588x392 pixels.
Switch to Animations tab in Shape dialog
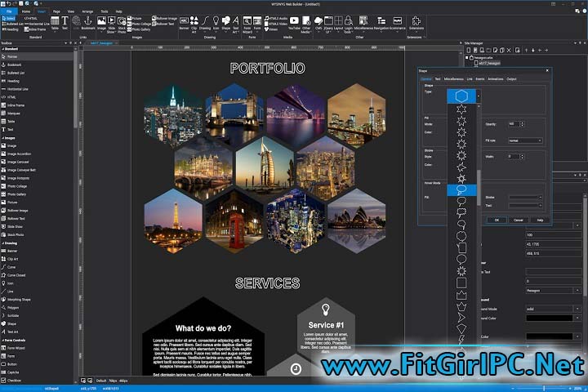pyautogui.click(x=495, y=79)
